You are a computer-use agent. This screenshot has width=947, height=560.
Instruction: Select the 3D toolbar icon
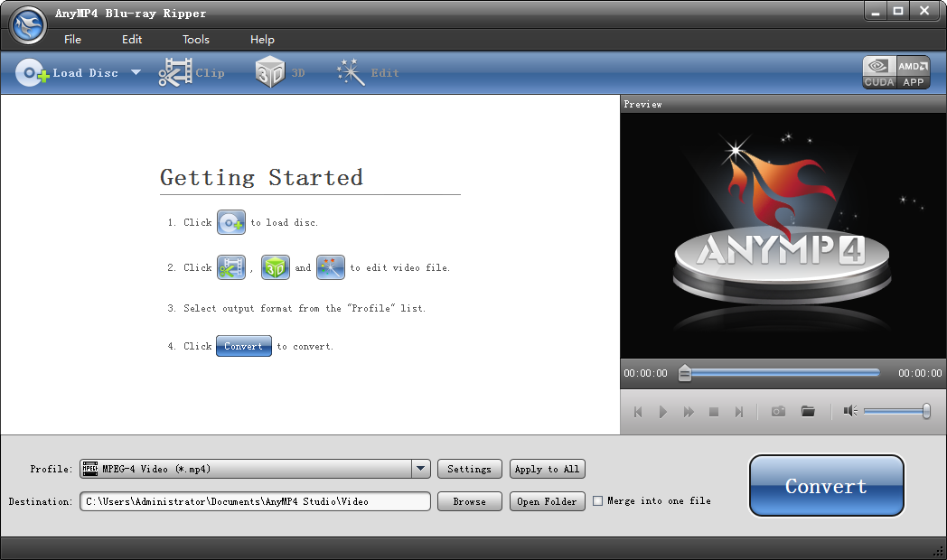click(270, 73)
